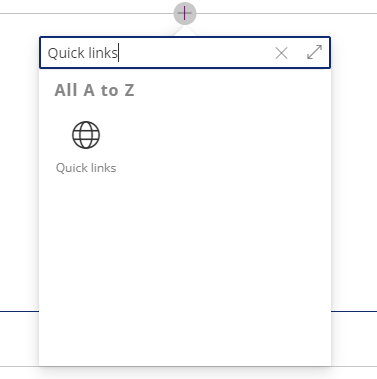The height and width of the screenshot is (379, 377).
Task: Open the expanded toolbox using the diagonal arrows icon
Action: (x=314, y=52)
